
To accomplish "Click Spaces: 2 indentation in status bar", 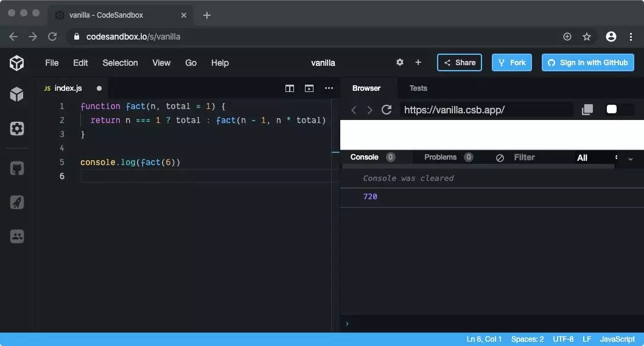I will click(527, 339).
